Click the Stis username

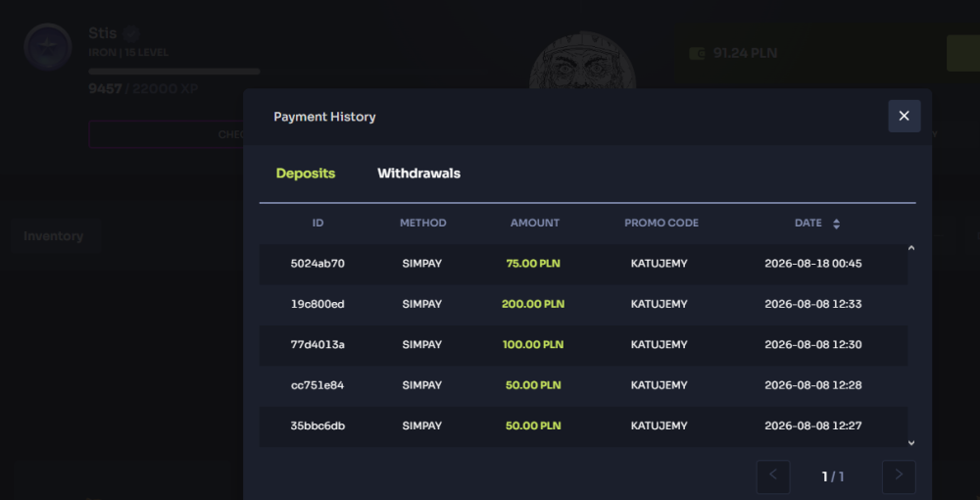coord(103,33)
